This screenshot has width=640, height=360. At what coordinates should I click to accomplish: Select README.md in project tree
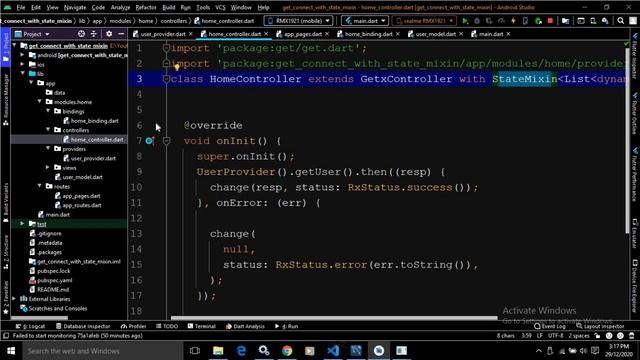53,289
